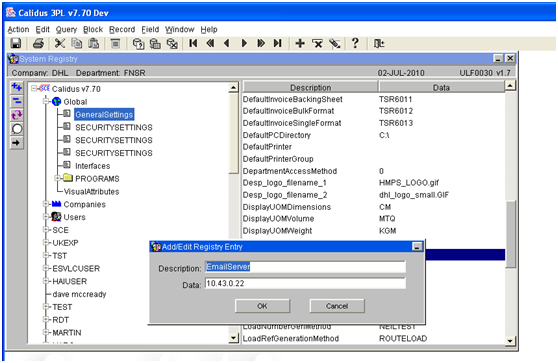
Task: Click the Enter Query toolbar icon
Action: pyautogui.click(x=138, y=43)
